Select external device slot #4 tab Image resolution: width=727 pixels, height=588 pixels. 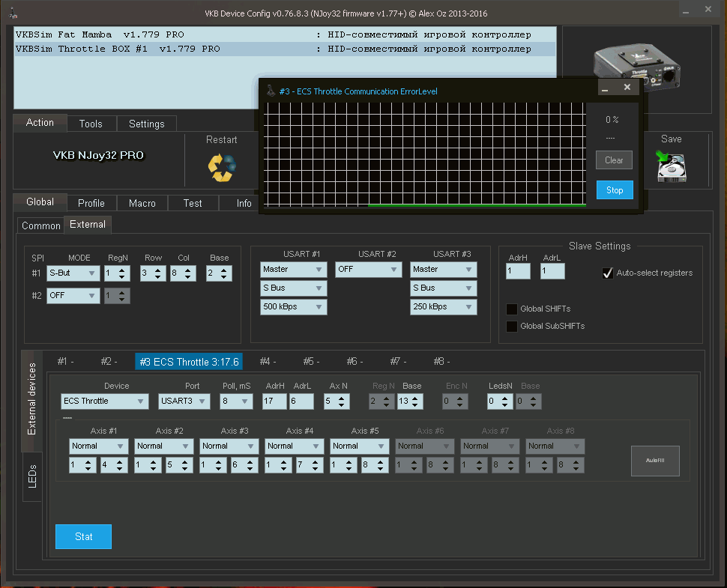tap(268, 362)
